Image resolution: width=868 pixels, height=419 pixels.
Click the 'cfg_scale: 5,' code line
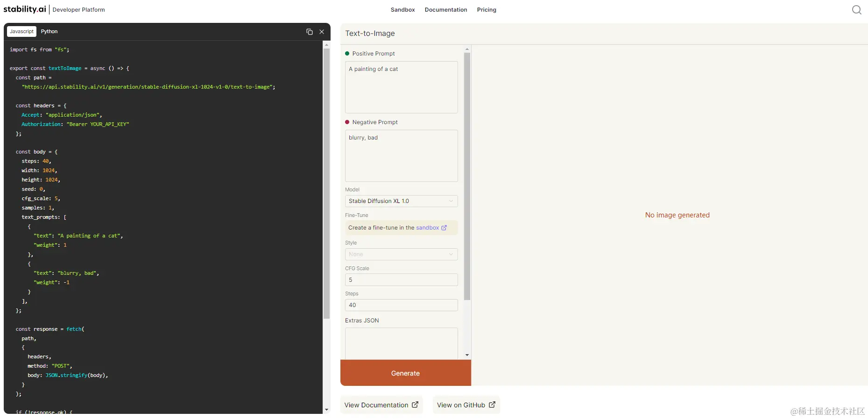tap(41, 198)
